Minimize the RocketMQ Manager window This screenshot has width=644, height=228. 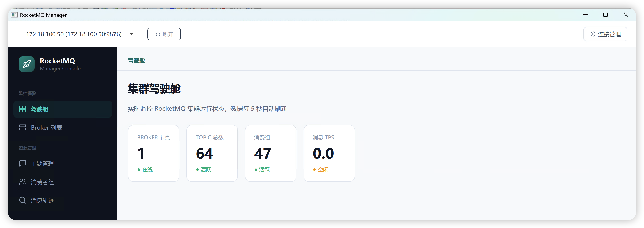click(x=585, y=15)
